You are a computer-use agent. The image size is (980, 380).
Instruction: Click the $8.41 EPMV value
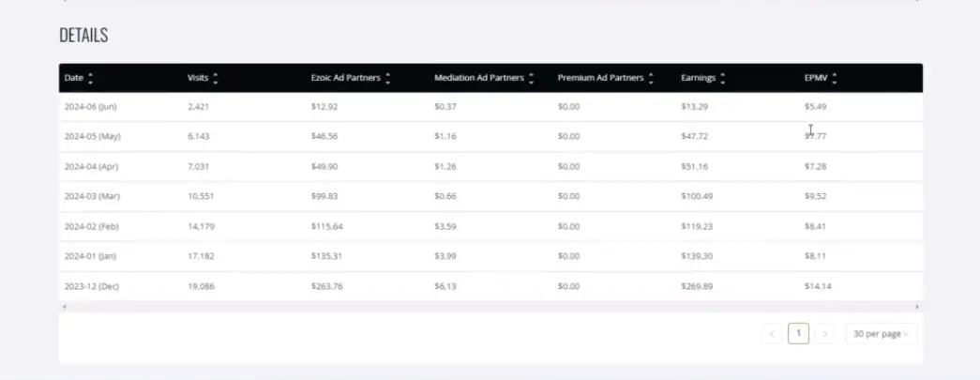pyautogui.click(x=816, y=226)
